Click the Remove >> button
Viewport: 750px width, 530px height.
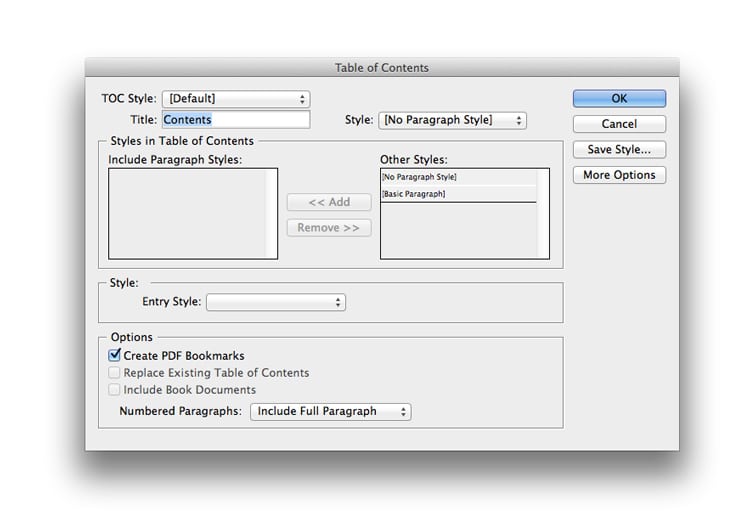tap(329, 228)
